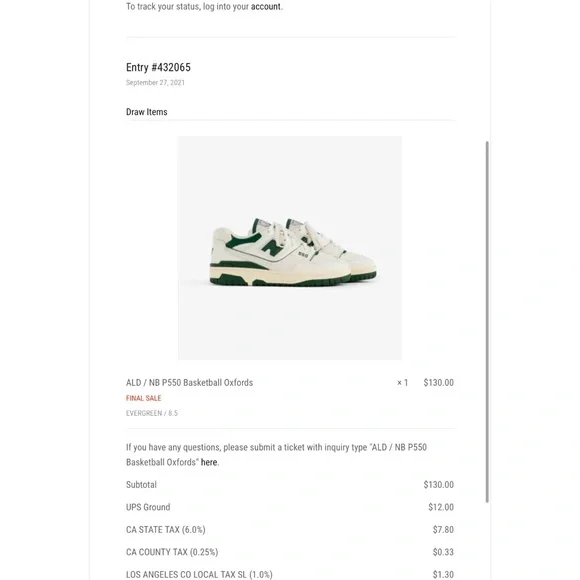580x580 pixels.
Task: Click the CA STATE TAX (6.0%) line
Action: pos(166,530)
